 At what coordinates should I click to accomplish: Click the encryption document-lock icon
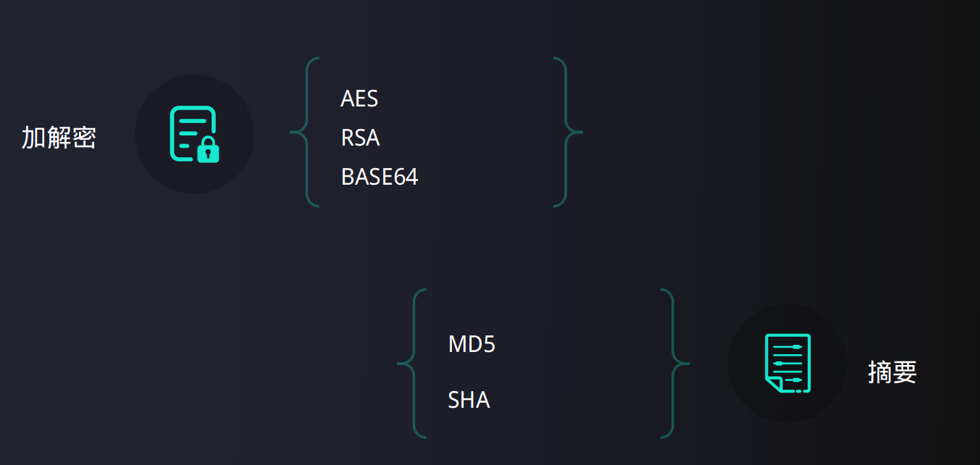194,134
